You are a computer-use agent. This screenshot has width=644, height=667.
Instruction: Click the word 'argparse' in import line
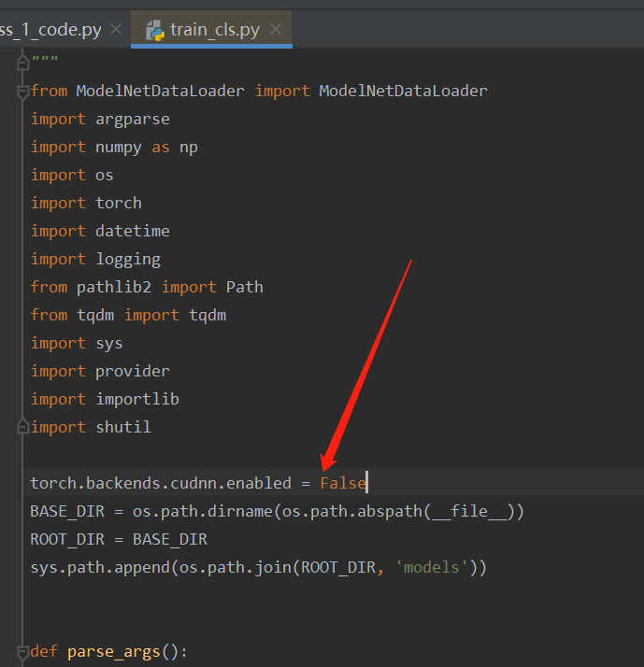(x=133, y=120)
